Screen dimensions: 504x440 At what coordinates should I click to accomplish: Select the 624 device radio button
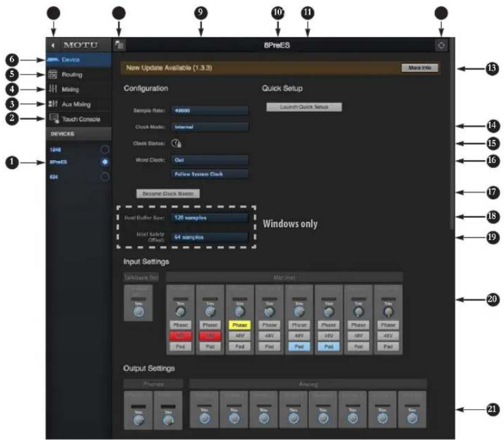pos(105,177)
